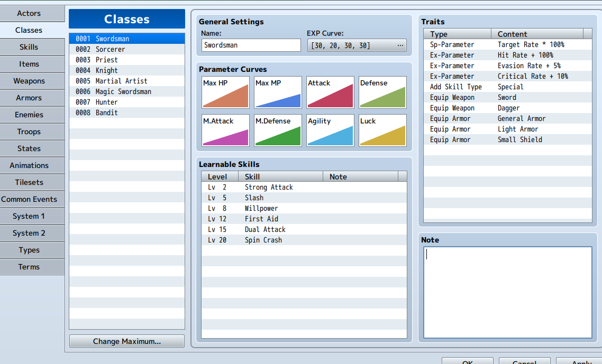This screenshot has height=364, width=602.
Task: Select the Classes tab
Action: click(32, 30)
